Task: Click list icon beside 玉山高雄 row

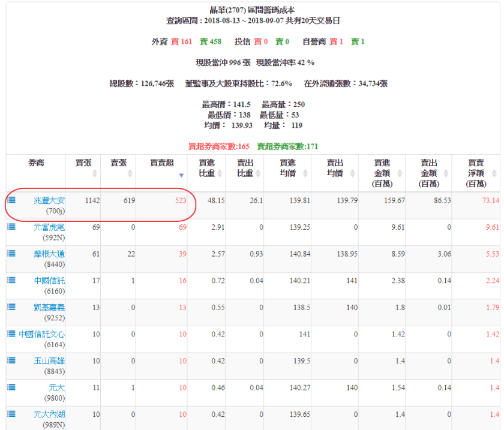Action: (11, 360)
